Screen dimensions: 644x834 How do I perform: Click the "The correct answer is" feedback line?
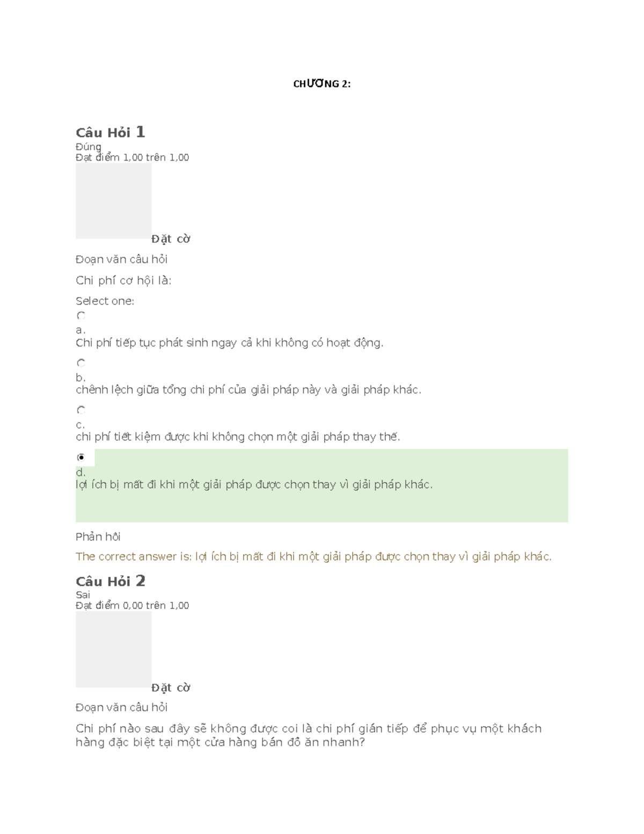[x=313, y=556]
